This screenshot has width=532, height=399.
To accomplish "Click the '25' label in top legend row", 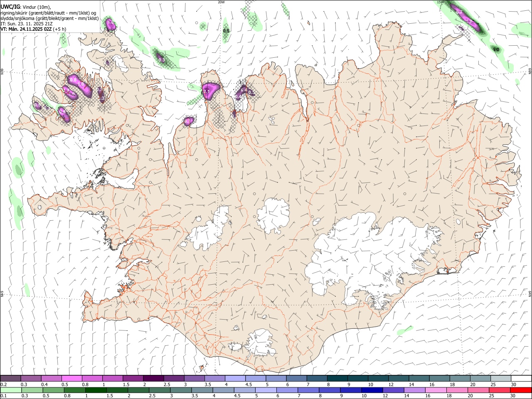I will point(493,384).
